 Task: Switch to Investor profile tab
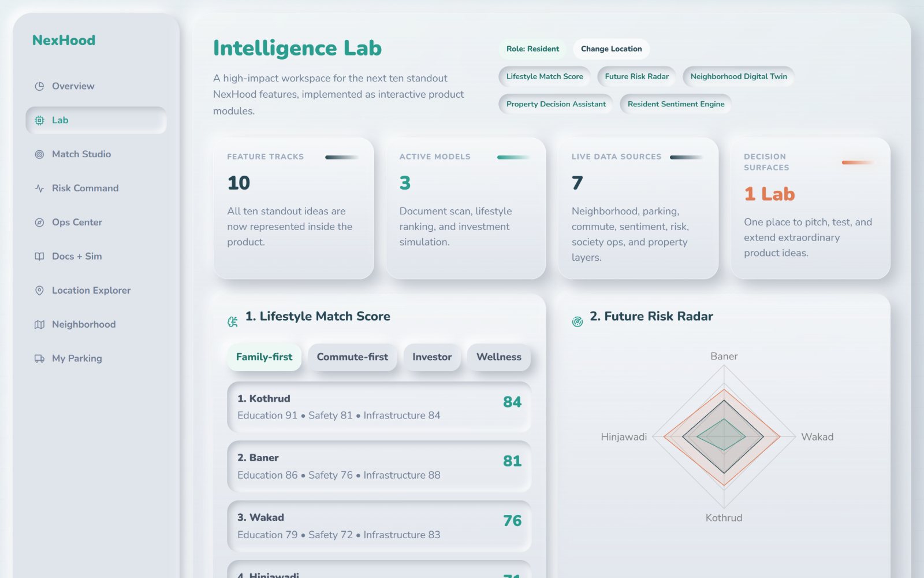point(432,357)
